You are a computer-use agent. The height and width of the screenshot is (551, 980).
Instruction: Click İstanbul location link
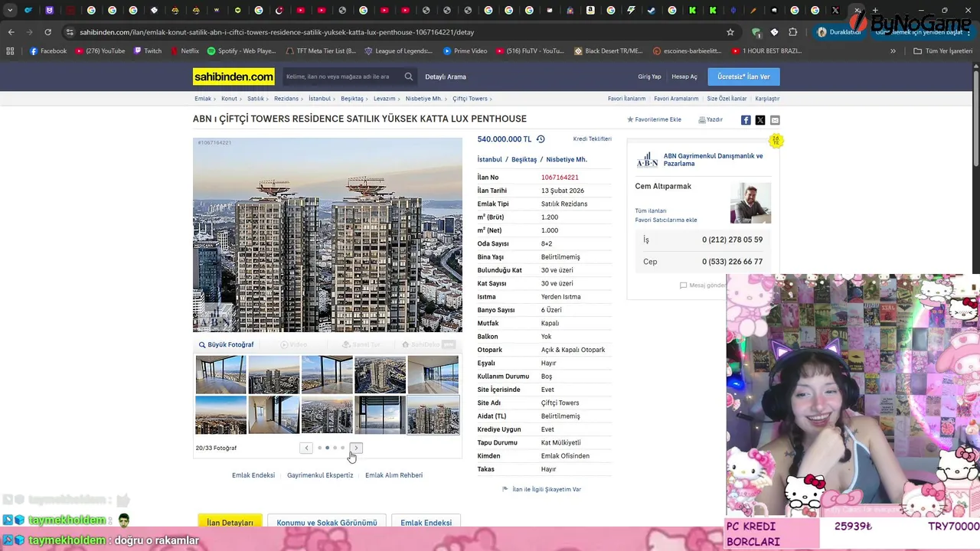click(x=490, y=159)
